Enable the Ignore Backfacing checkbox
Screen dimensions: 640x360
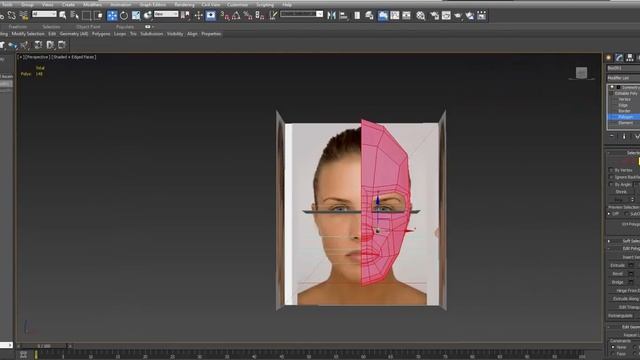(611, 177)
